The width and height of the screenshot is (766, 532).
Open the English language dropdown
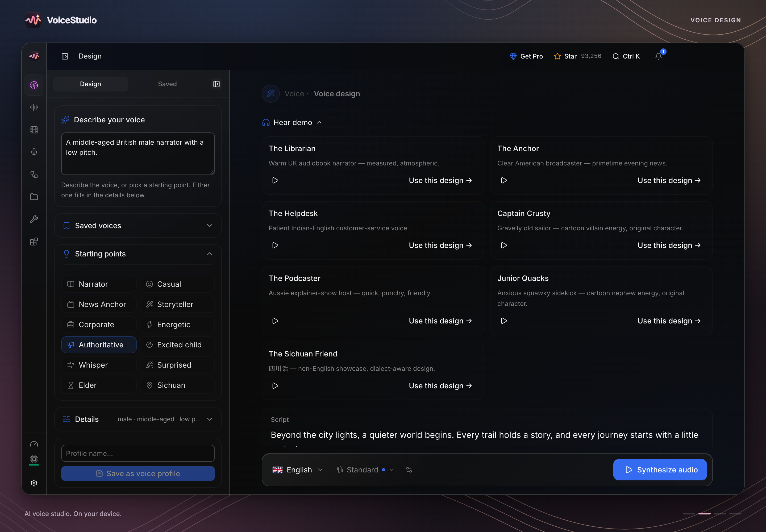point(298,470)
